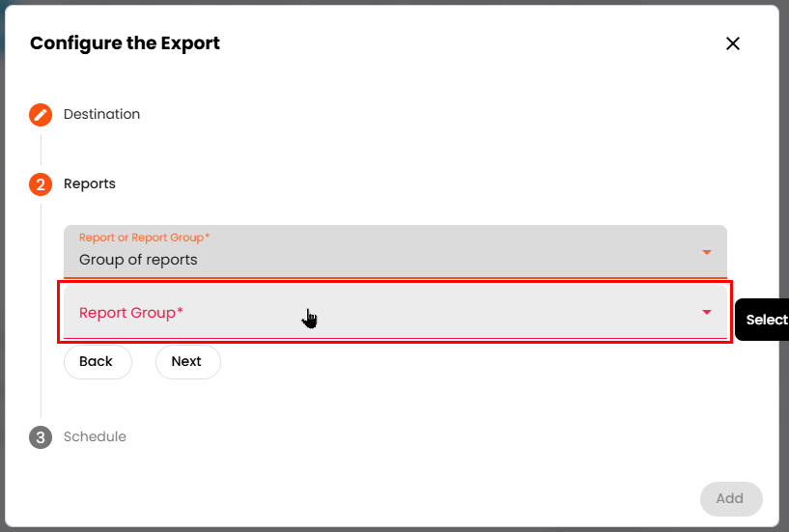Select the Reports step label

click(x=90, y=183)
